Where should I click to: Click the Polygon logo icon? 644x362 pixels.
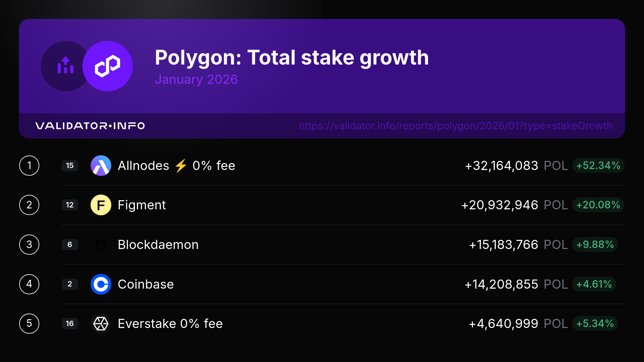point(108,66)
